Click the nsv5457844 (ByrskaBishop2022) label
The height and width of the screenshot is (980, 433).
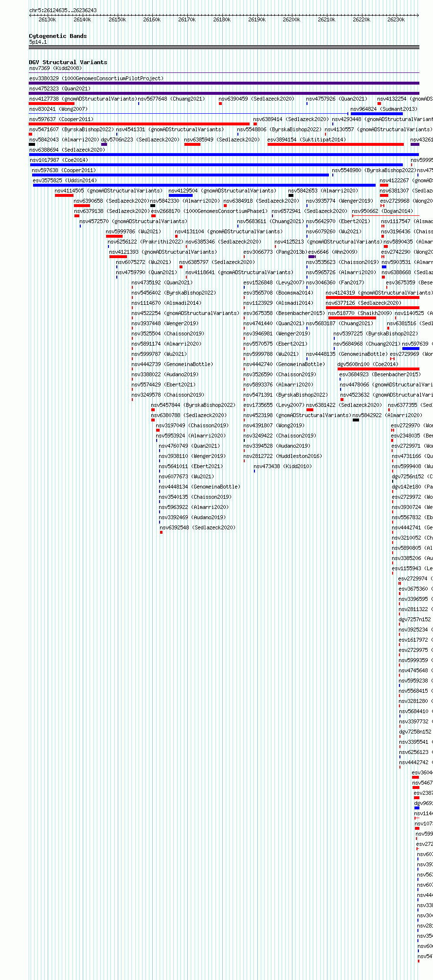[x=193, y=405]
